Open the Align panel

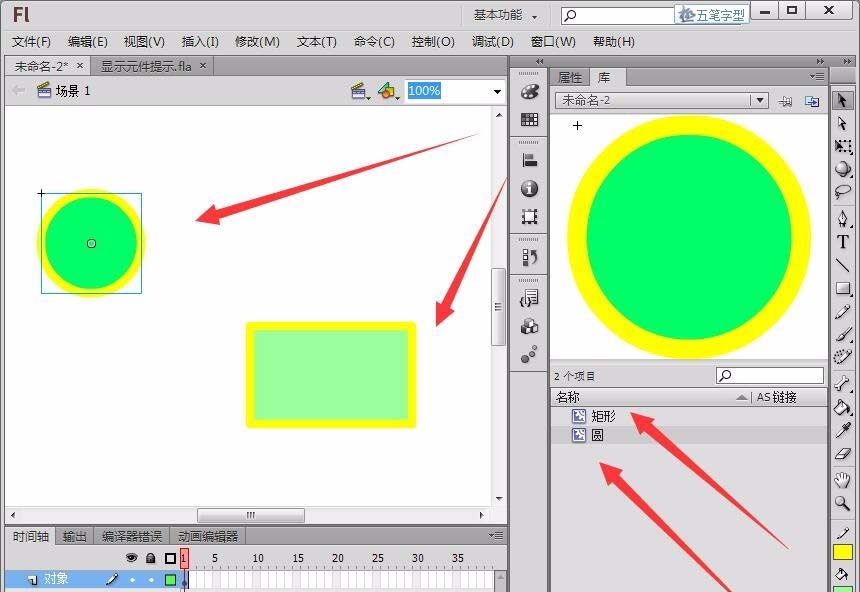[x=529, y=160]
